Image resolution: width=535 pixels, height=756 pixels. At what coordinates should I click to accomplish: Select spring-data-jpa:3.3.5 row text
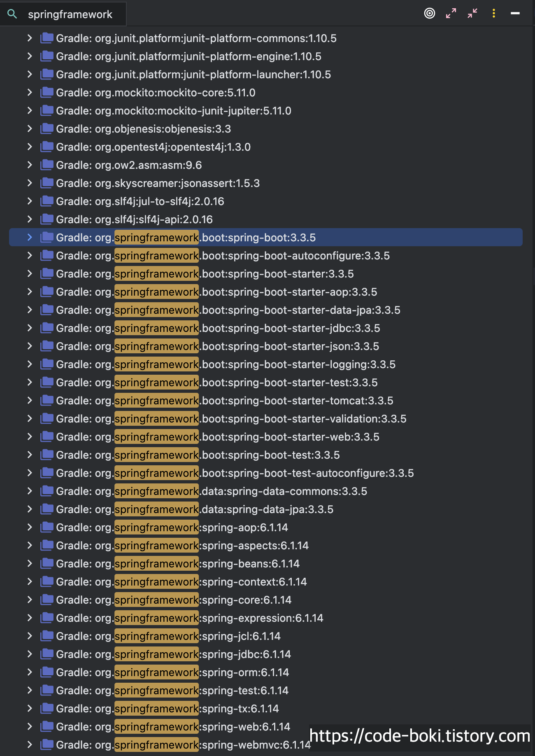tap(195, 509)
